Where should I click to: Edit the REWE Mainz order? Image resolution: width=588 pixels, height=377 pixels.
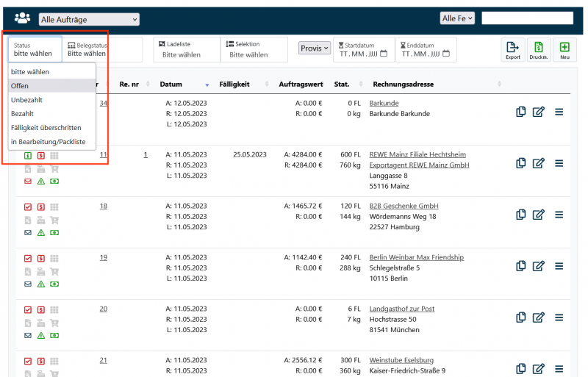539,163
